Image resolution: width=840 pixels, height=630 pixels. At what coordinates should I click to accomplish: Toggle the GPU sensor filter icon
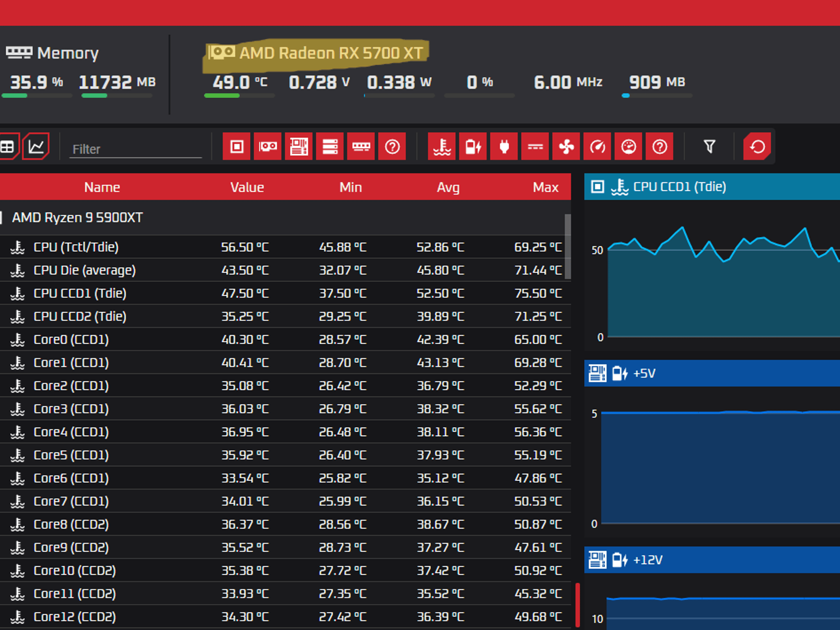268,146
